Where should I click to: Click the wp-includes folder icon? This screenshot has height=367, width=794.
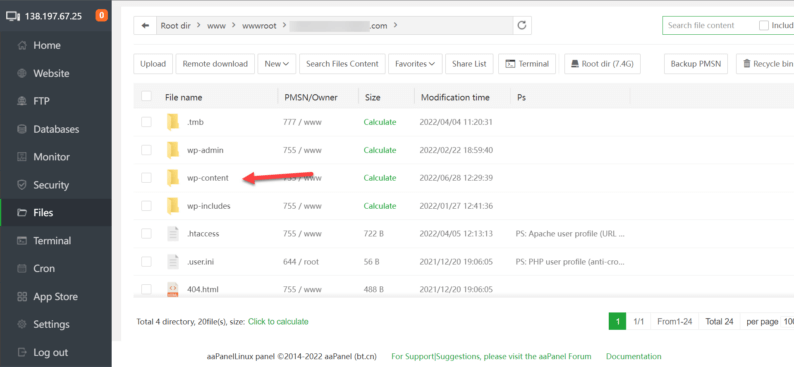(173, 206)
